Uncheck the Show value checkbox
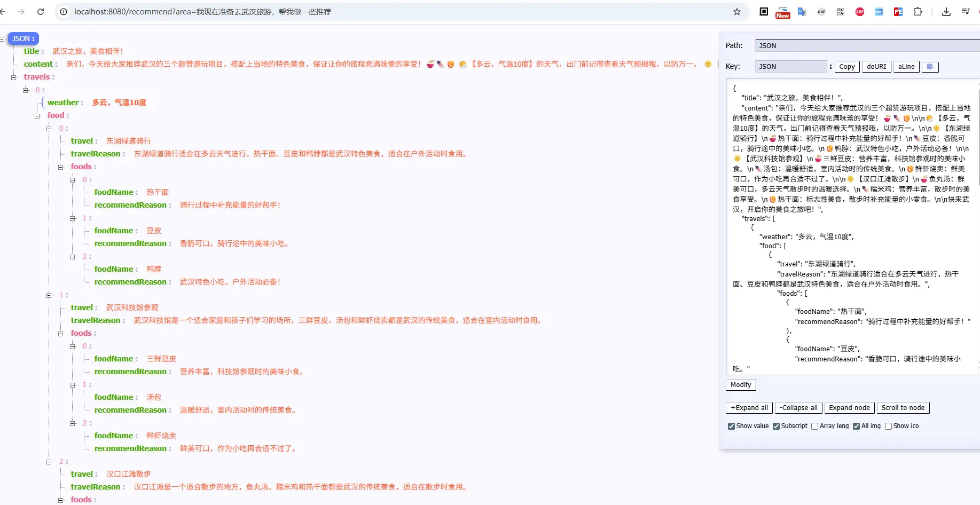The image size is (980, 505). click(x=731, y=426)
